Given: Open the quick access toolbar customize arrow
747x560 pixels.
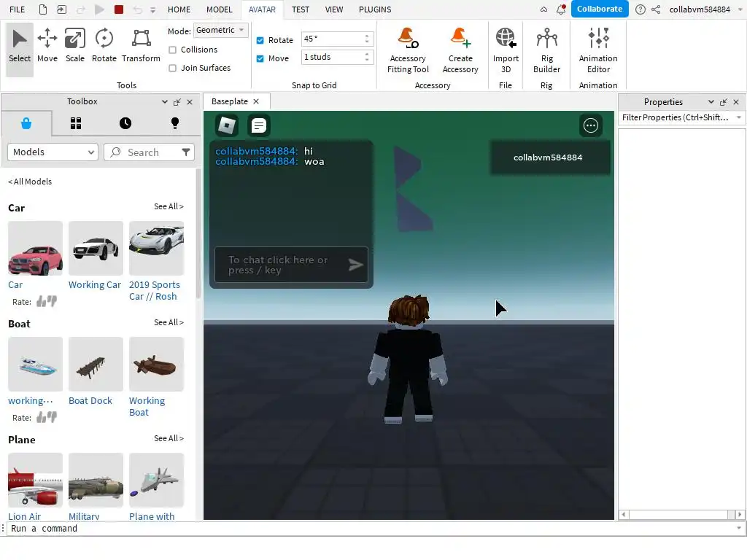Looking at the screenshot, I should coord(153,9).
